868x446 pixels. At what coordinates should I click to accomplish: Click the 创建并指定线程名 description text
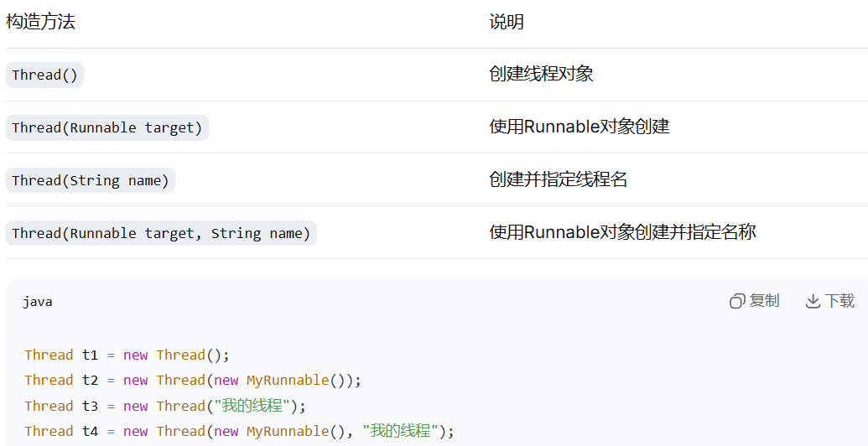(559, 179)
